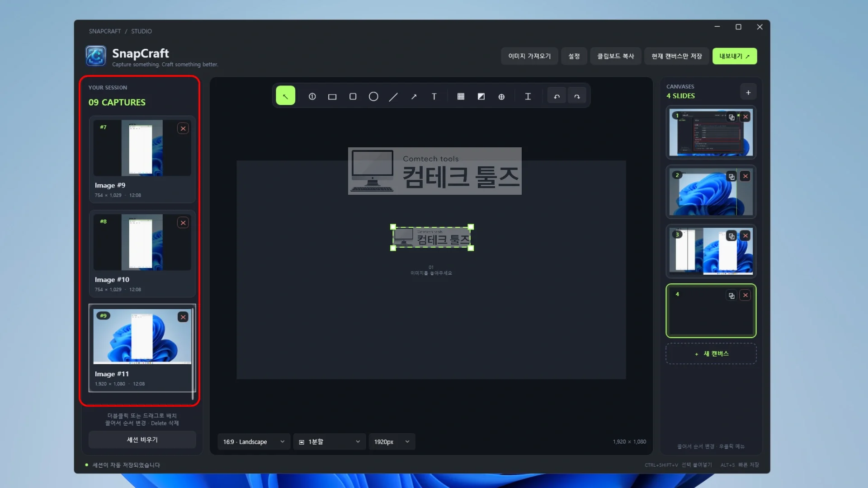Undo the last action
Viewport: 868px width, 488px height.
click(x=557, y=96)
